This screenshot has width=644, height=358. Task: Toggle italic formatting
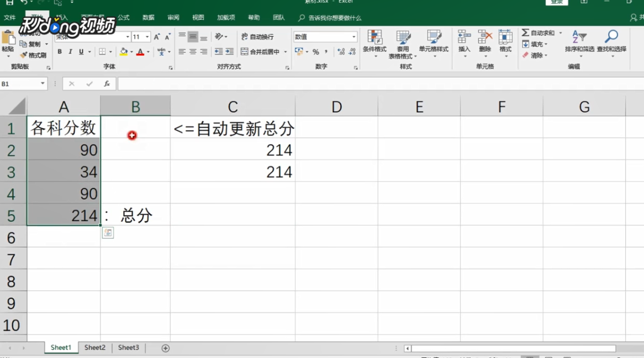70,52
